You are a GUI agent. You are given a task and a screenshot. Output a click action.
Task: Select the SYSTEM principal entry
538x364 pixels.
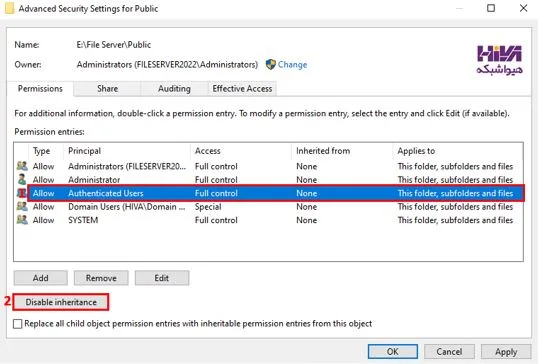click(x=269, y=220)
